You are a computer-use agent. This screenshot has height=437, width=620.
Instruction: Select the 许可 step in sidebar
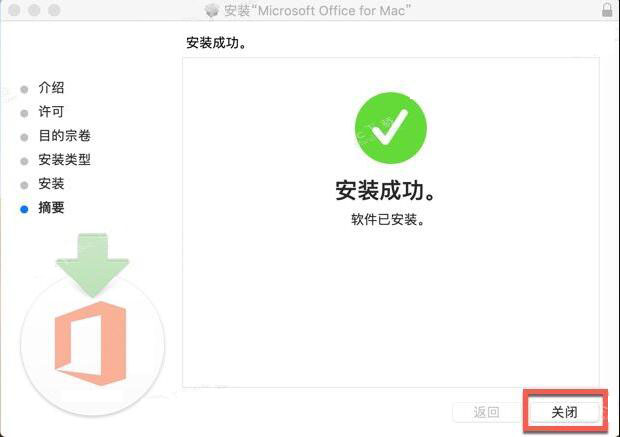(51, 112)
